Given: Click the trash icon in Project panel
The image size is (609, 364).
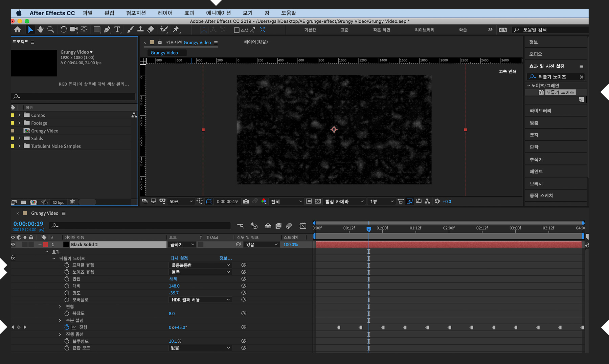Looking at the screenshot, I should (72, 202).
